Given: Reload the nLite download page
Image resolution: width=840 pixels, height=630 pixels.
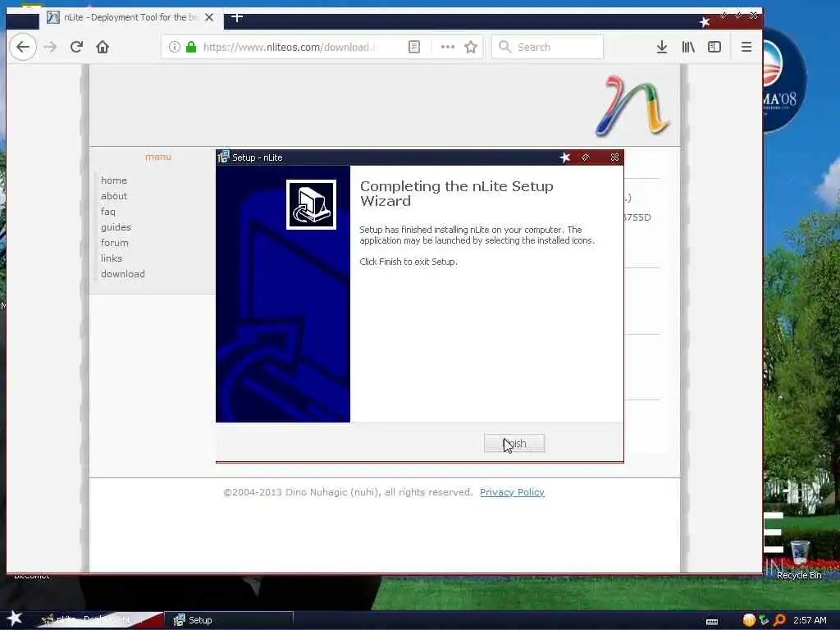Looking at the screenshot, I should tap(76, 47).
